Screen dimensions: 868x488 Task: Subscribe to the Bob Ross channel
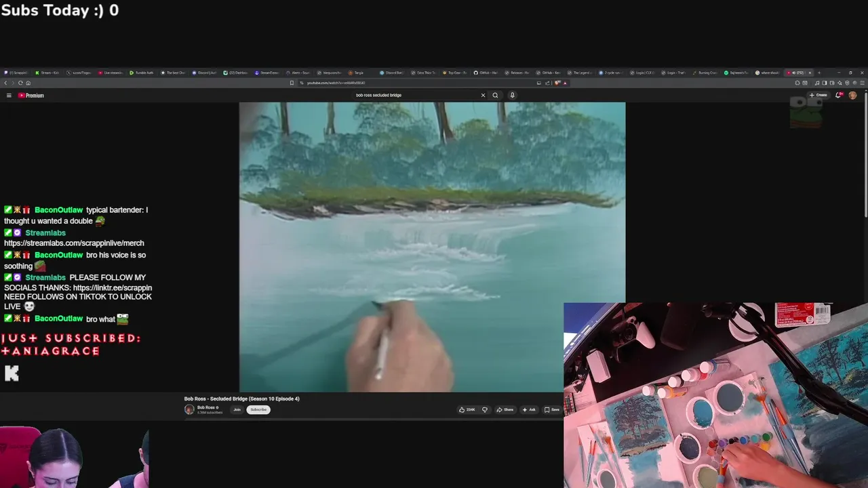pyautogui.click(x=258, y=409)
